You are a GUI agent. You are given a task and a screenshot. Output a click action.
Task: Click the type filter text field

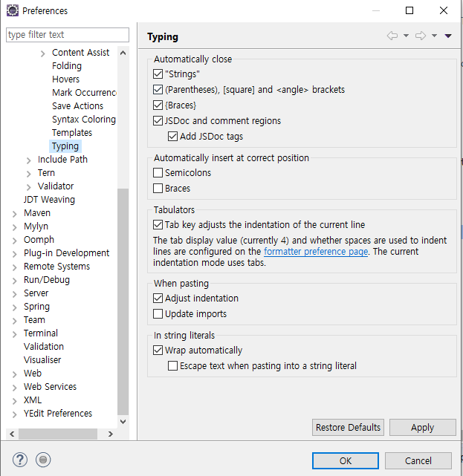(68, 35)
